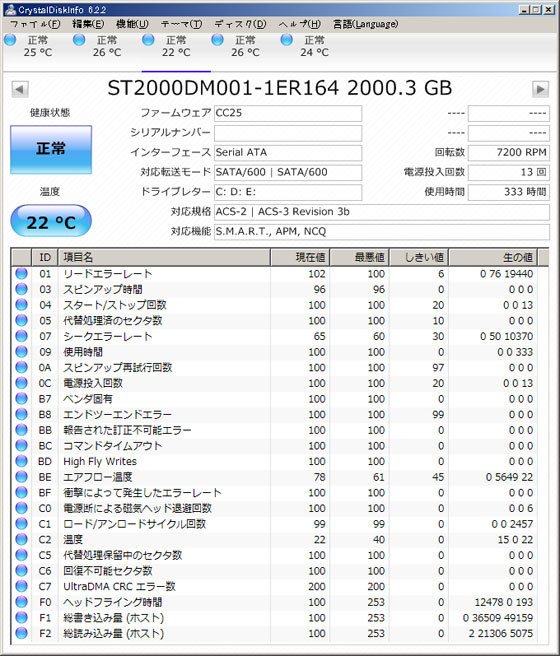The image size is (560, 656).
Task: Click status icon for row C2 温度
Action: tap(21, 539)
